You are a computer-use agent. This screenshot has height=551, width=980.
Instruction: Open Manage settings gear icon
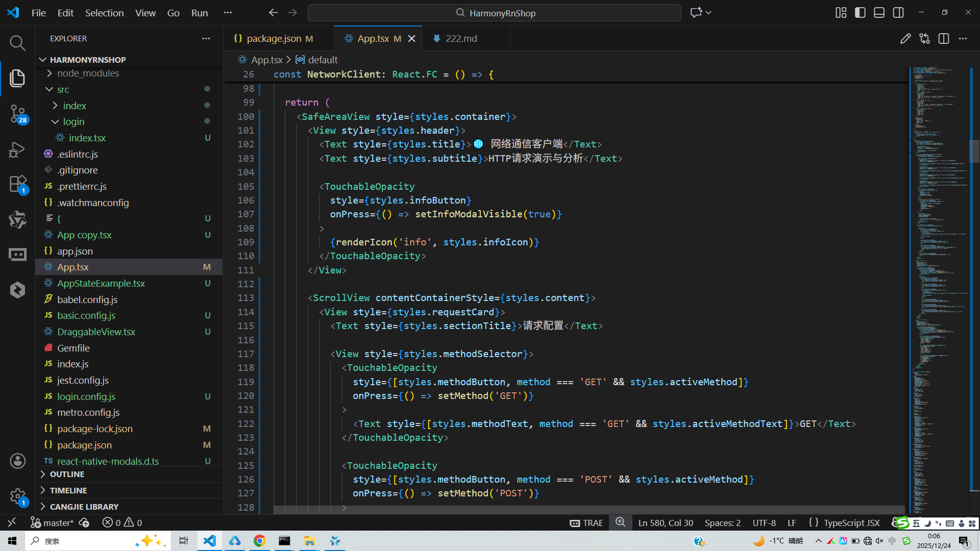17,496
